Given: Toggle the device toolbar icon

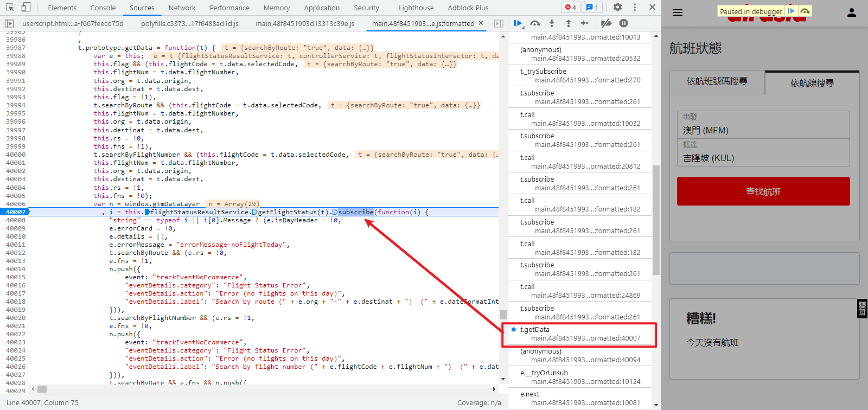Looking at the screenshot, I should pos(25,8).
